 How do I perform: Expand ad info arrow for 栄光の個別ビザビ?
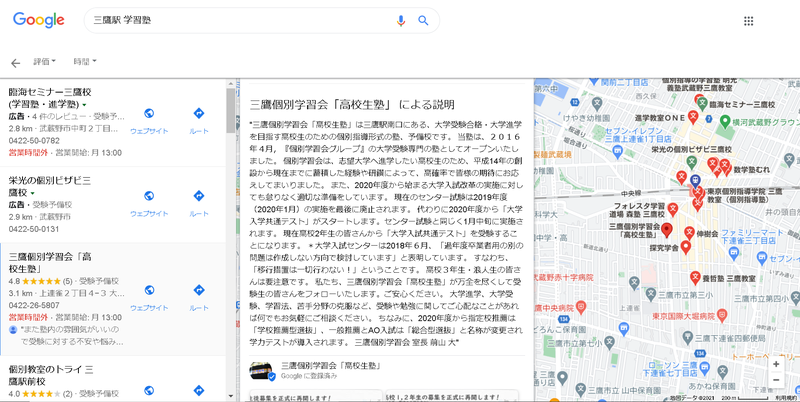tap(33, 193)
